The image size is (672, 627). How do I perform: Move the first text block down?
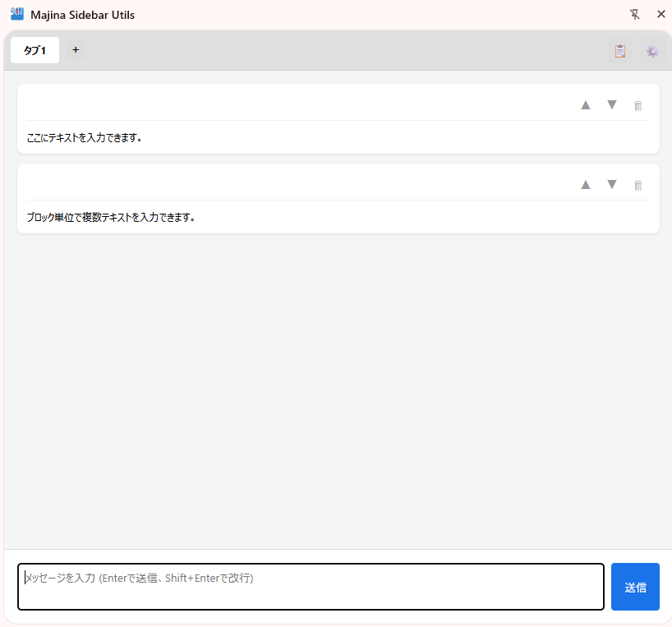[611, 105]
